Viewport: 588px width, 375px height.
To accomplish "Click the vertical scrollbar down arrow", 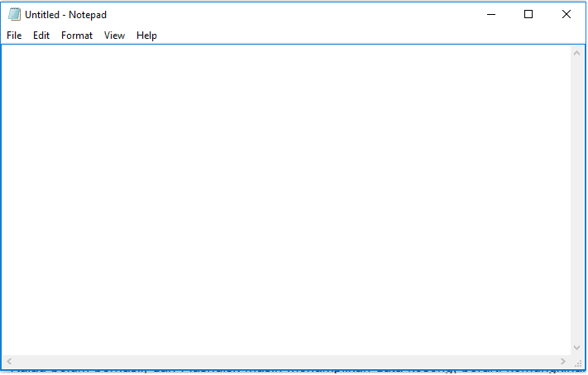I will (576, 348).
